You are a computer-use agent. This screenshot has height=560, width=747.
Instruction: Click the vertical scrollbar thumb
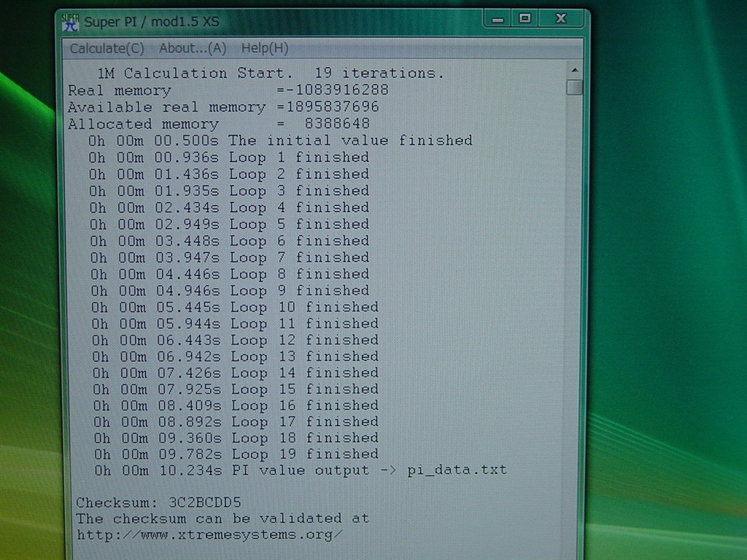pyautogui.click(x=575, y=87)
